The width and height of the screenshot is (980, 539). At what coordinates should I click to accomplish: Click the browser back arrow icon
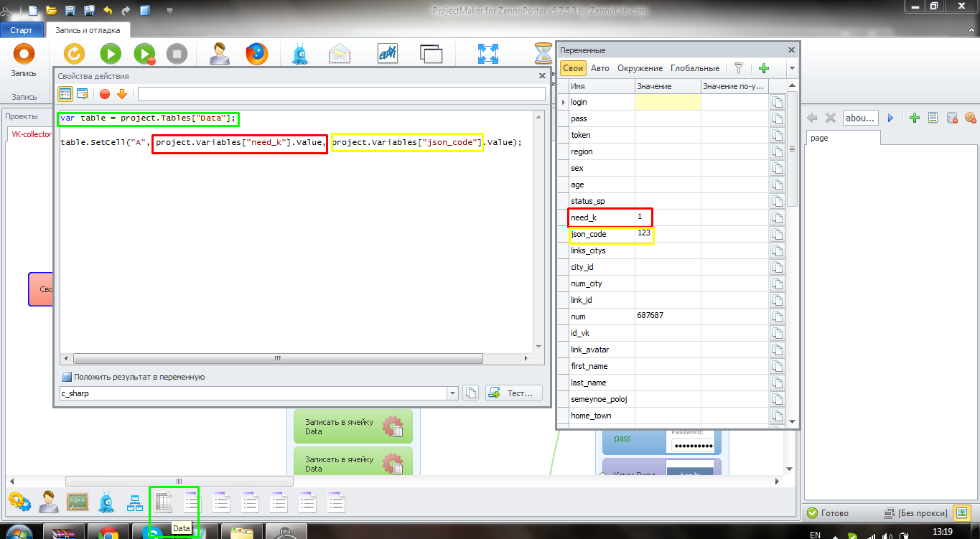pos(813,118)
